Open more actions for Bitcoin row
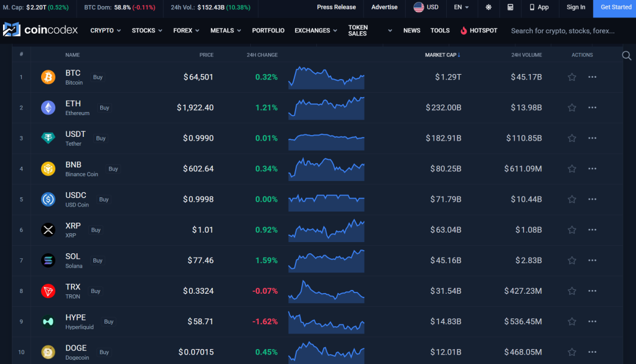Viewport: 636px width, 364px height. point(592,77)
